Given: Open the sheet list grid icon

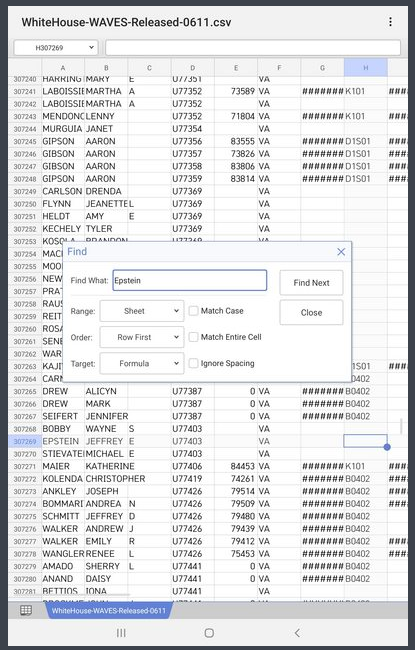Looking at the screenshot, I should tap(26, 610).
